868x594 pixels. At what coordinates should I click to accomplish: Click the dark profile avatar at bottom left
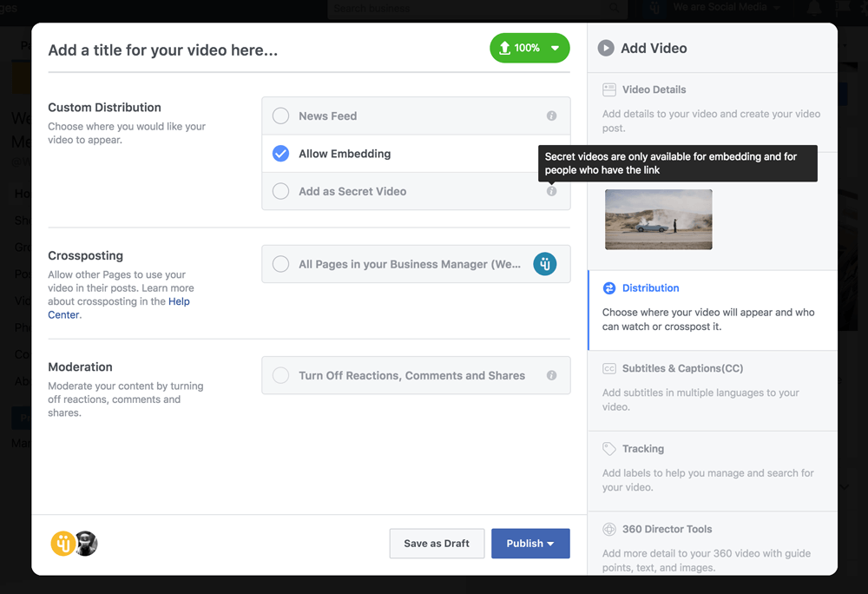tap(86, 544)
